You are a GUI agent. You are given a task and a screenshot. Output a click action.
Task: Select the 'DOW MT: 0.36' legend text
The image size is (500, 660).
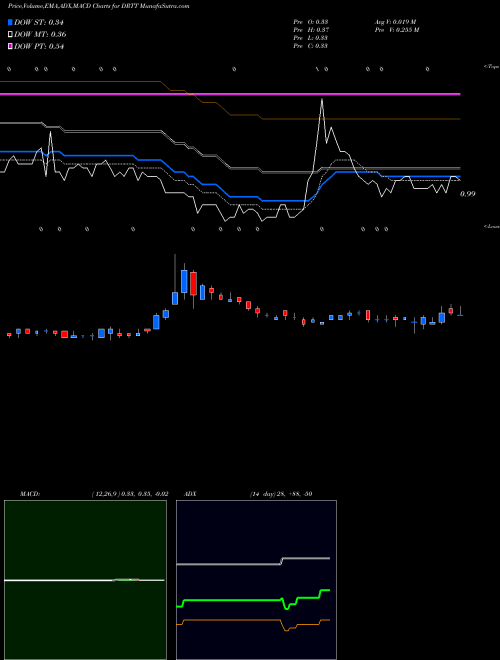40,34
